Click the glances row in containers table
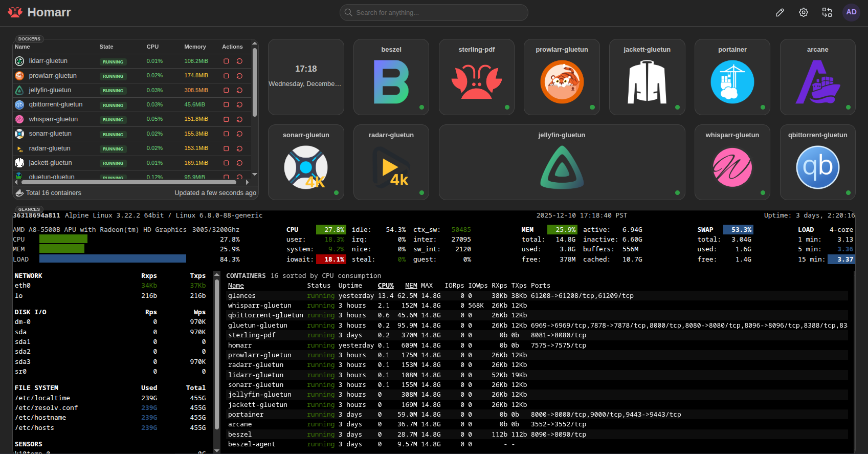Viewport: 868px width, 454px height. tap(537, 296)
